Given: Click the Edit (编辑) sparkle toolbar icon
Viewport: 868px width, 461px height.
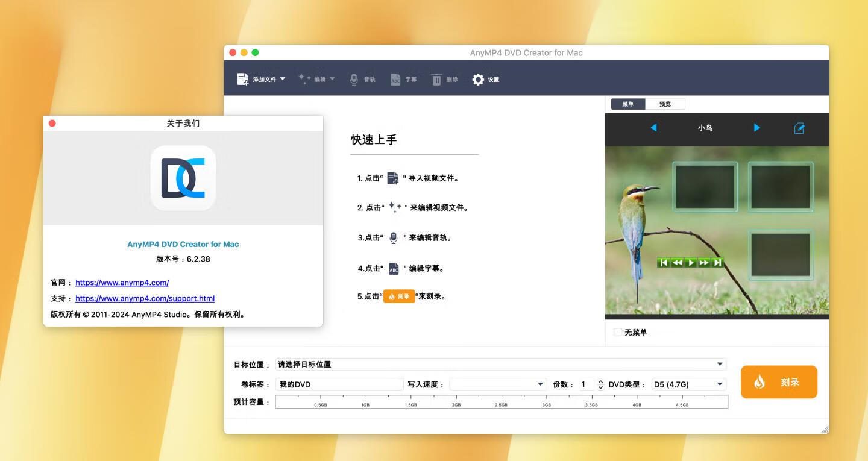Looking at the screenshot, I should pos(304,79).
